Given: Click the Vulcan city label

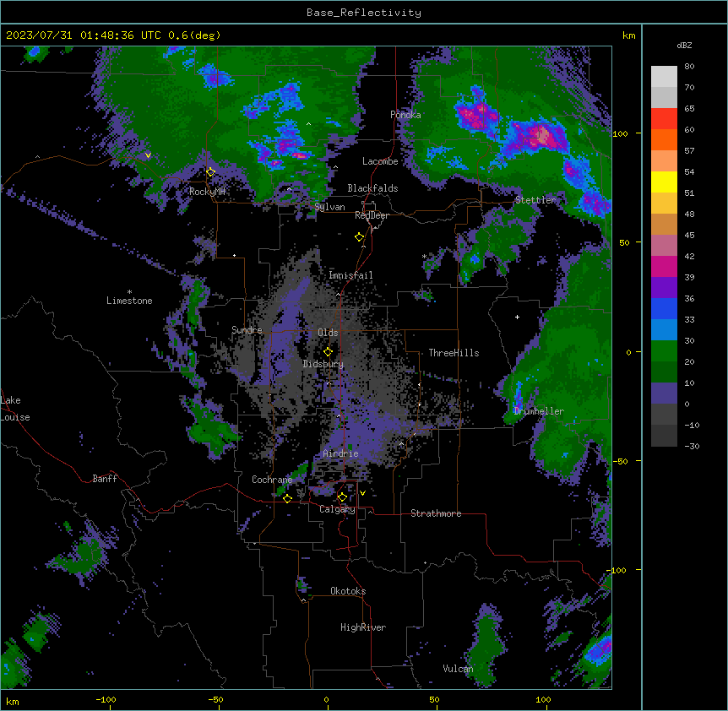Looking at the screenshot, I should [x=458, y=669].
